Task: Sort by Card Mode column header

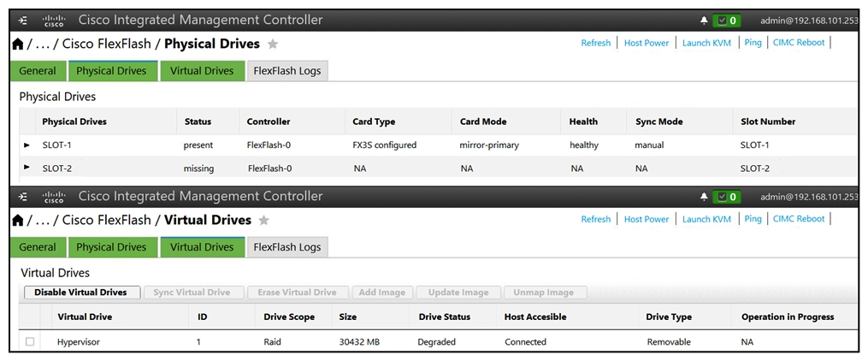Action: coord(482,121)
